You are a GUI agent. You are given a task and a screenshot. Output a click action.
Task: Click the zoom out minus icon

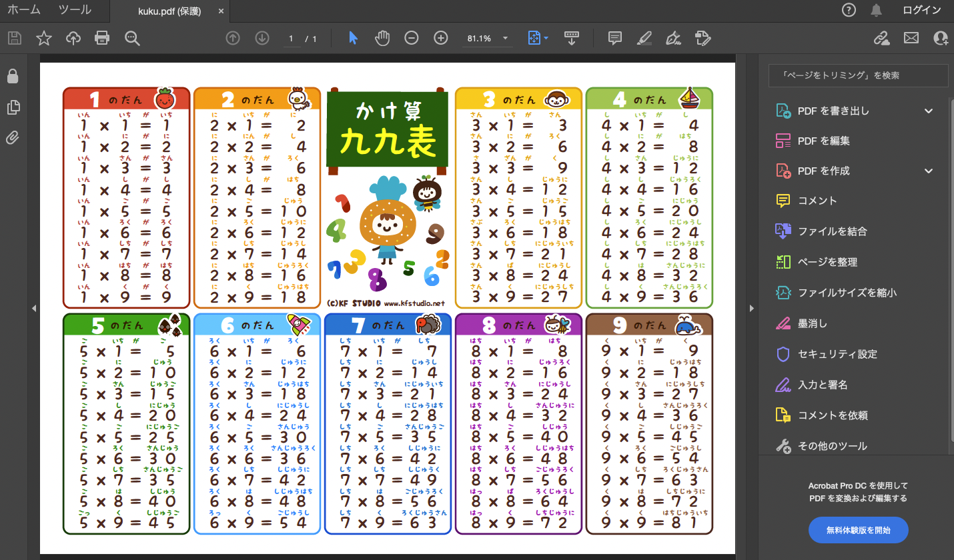coord(412,38)
